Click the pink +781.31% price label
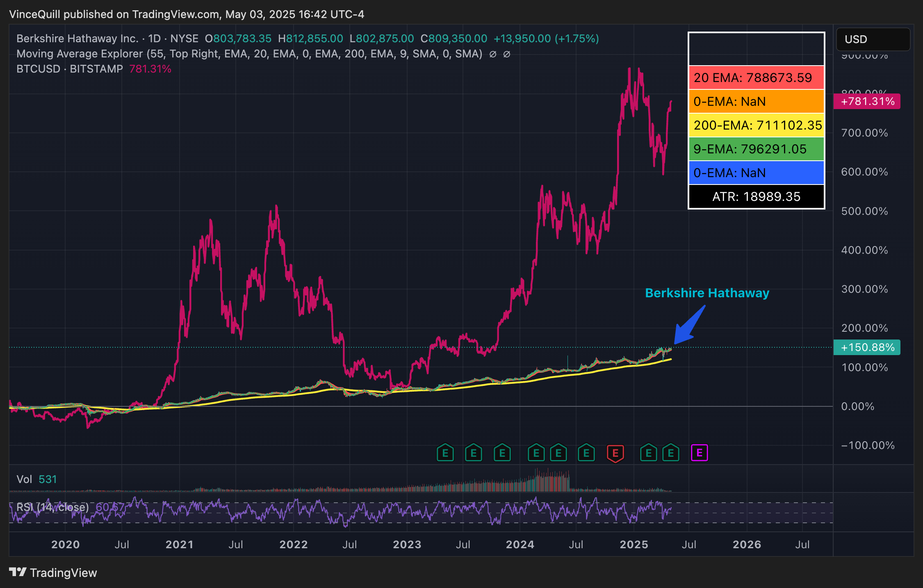The width and height of the screenshot is (923, 588). point(867,101)
